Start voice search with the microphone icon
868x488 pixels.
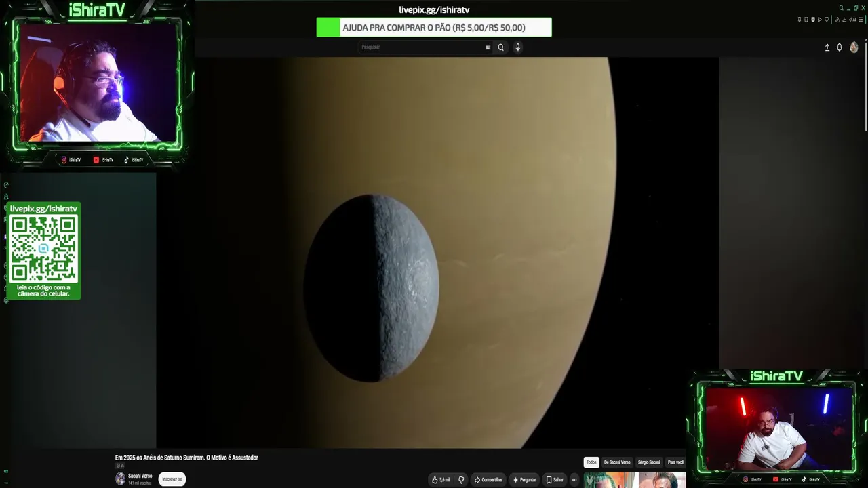(x=517, y=47)
